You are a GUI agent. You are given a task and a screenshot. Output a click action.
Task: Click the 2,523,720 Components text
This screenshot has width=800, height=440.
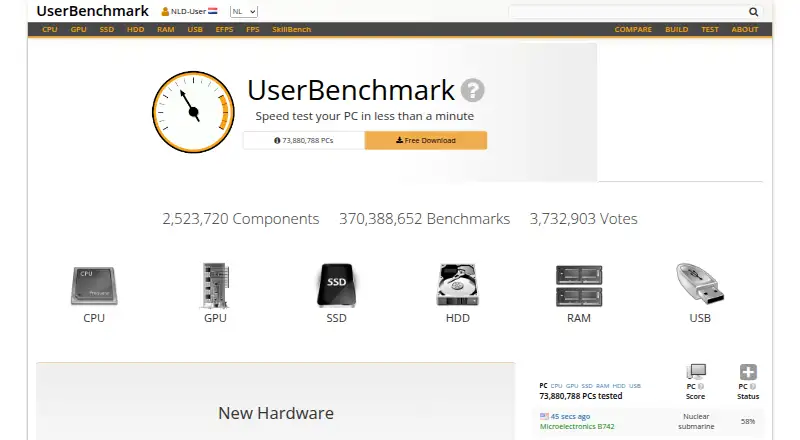(241, 218)
